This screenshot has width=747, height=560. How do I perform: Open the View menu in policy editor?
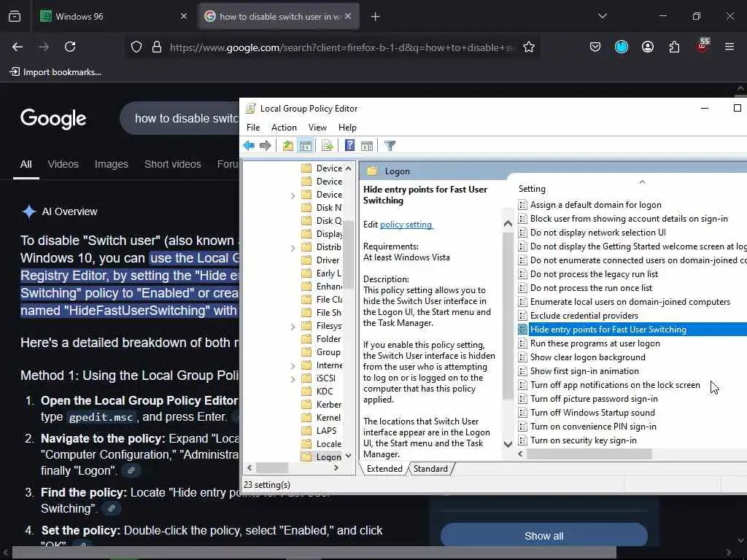(317, 127)
